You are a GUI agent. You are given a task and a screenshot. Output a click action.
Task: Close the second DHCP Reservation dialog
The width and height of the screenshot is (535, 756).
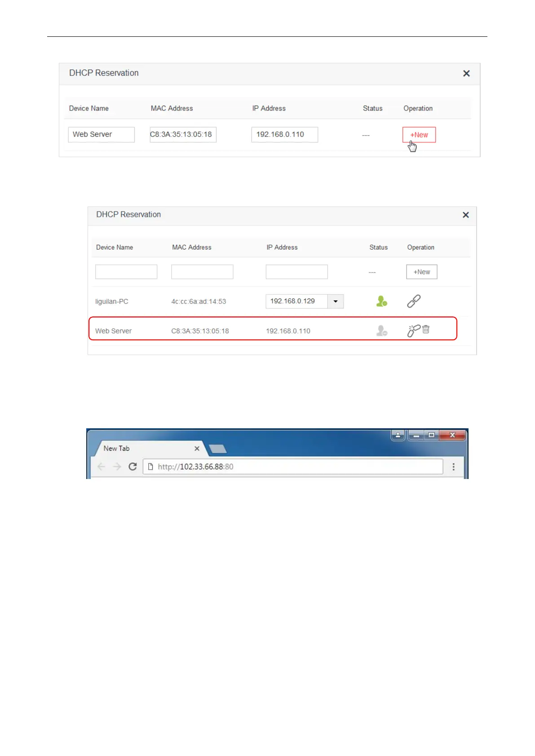click(x=466, y=215)
